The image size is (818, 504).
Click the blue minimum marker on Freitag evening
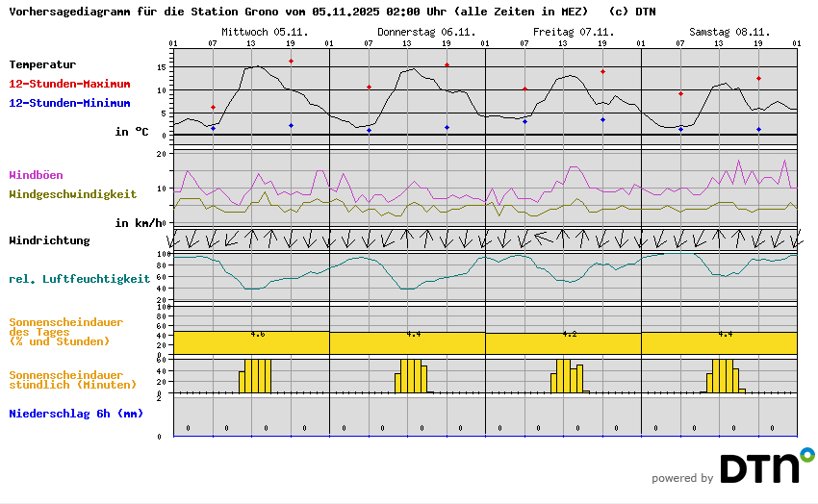(602, 120)
